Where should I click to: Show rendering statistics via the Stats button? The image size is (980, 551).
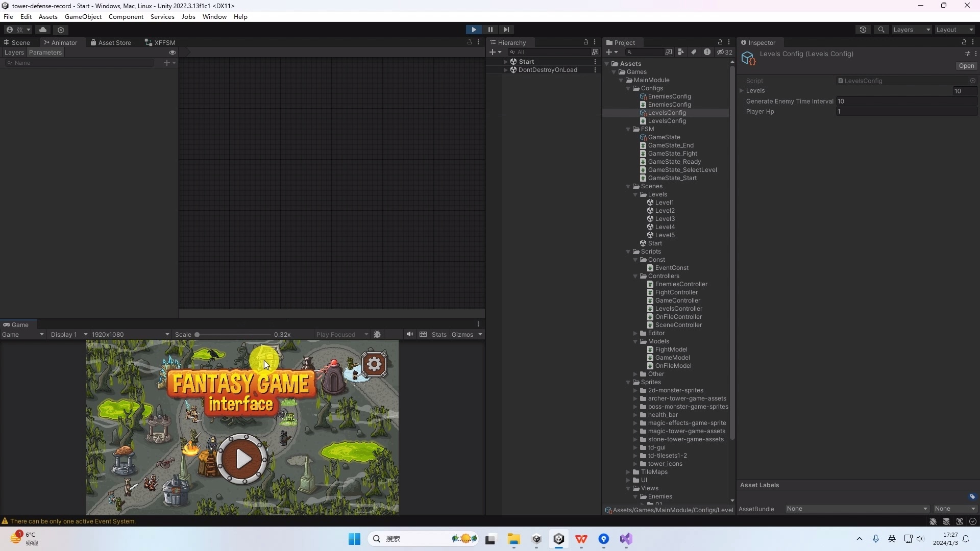tap(439, 334)
